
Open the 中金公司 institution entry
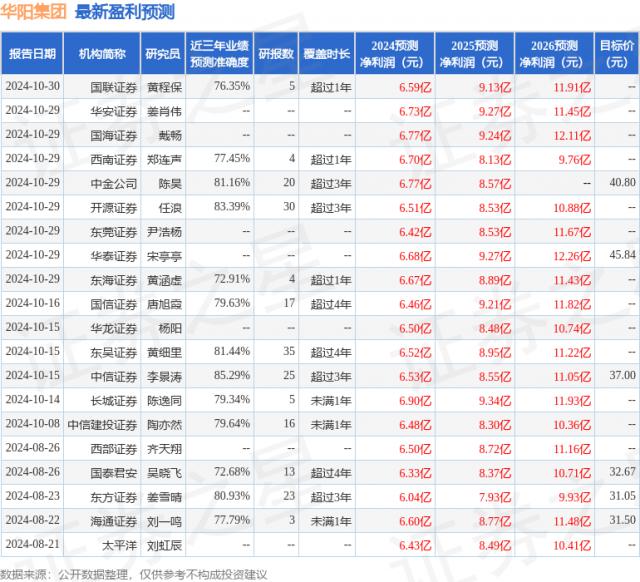coord(110,183)
